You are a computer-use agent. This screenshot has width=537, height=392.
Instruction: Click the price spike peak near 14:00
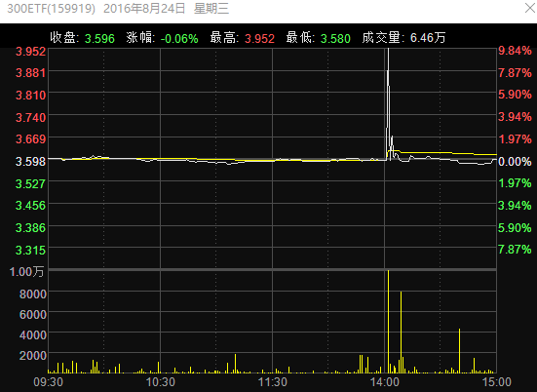(388, 50)
